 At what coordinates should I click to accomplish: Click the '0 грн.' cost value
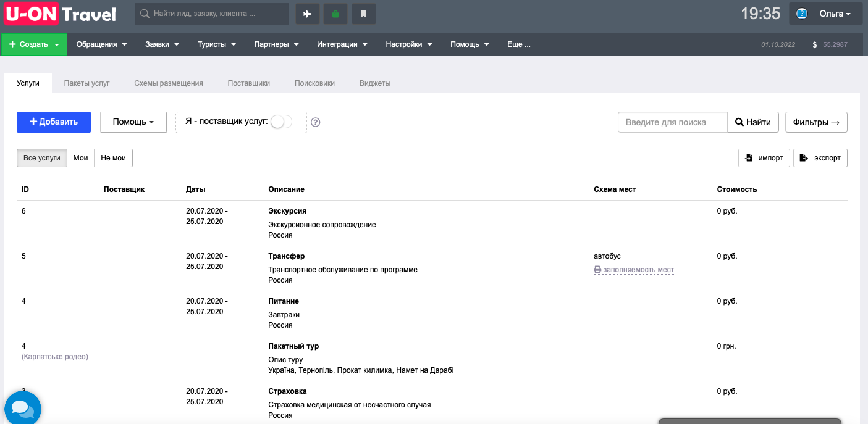(x=727, y=346)
